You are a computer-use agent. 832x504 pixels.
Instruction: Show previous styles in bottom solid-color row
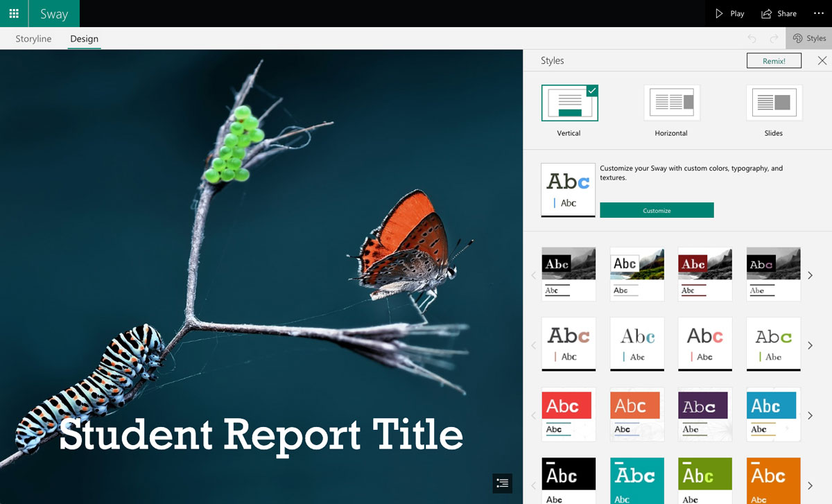(x=533, y=485)
